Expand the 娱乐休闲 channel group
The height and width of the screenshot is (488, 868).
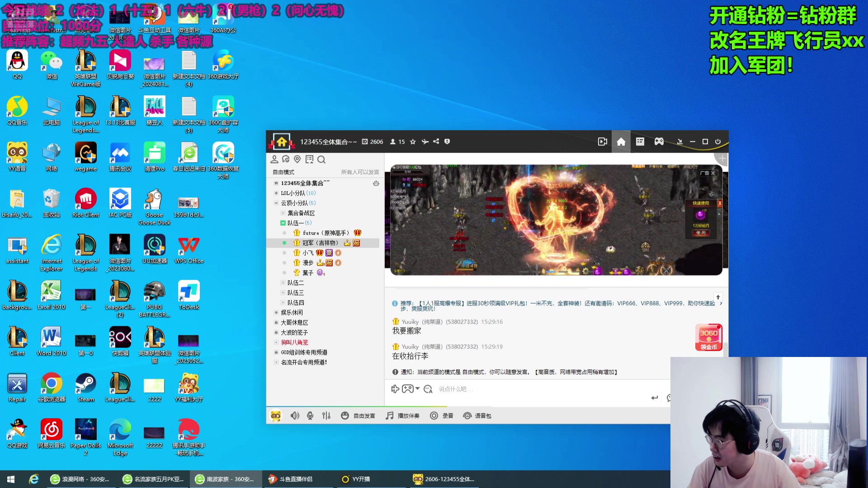coord(276,313)
